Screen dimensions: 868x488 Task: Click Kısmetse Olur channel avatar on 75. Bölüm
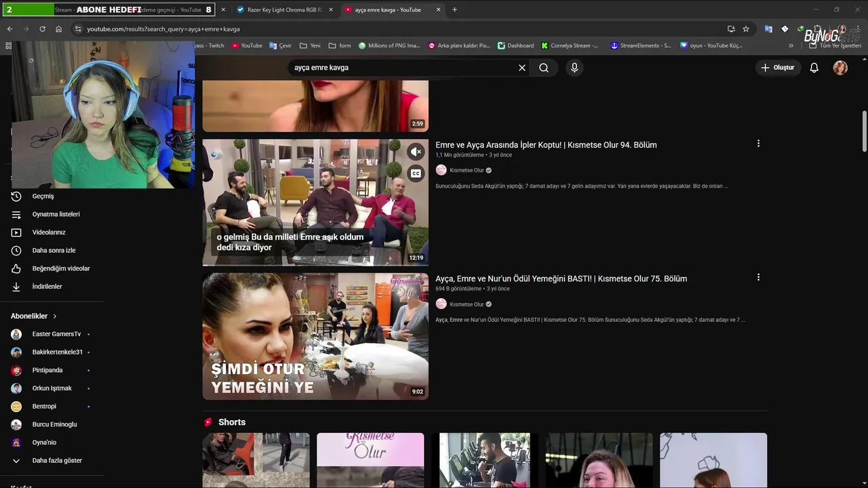coord(441,304)
